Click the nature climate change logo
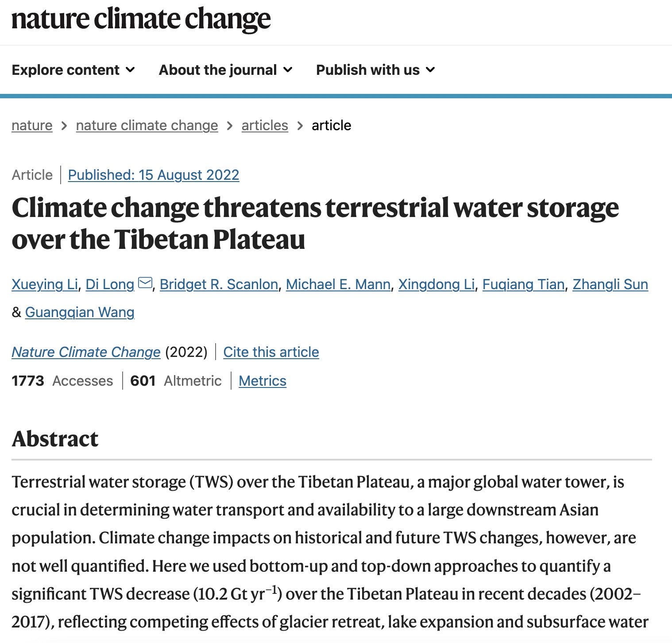Image resolution: width=672 pixels, height=643 pixels. pyautogui.click(x=141, y=19)
